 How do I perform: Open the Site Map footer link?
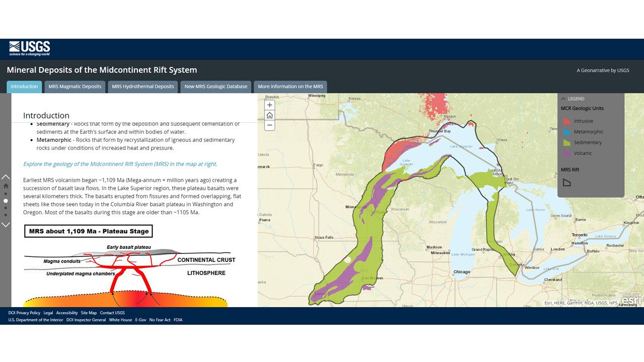(89, 313)
